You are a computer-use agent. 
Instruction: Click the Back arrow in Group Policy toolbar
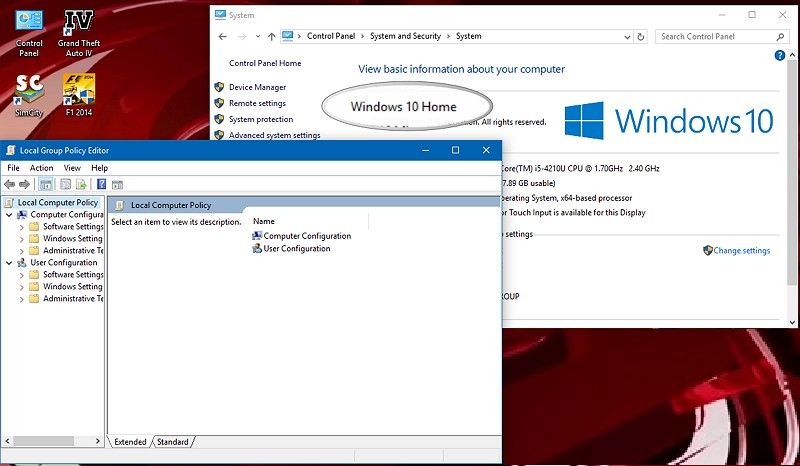pos(9,184)
